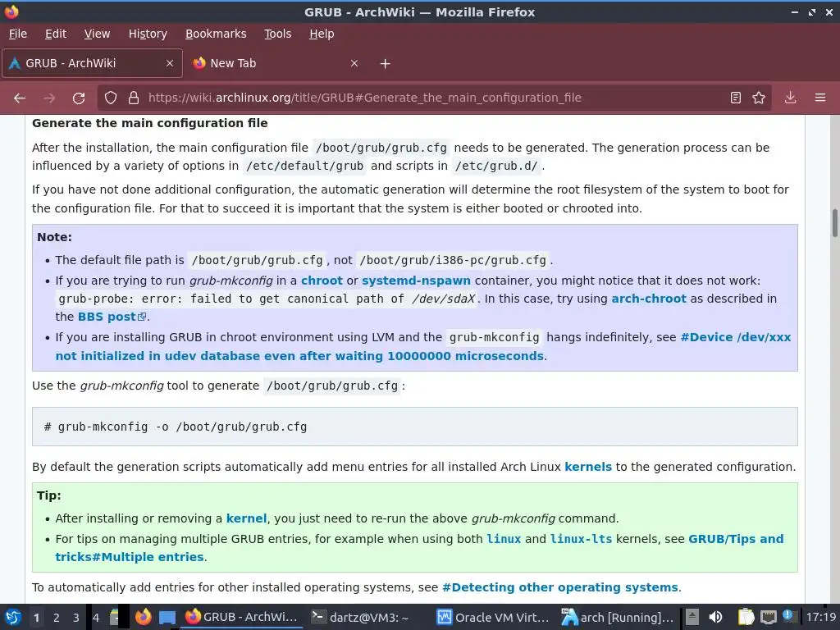Select the GRUB - ArchWiki tab
The image size is (840, 630).
click(x=92, y=63)
